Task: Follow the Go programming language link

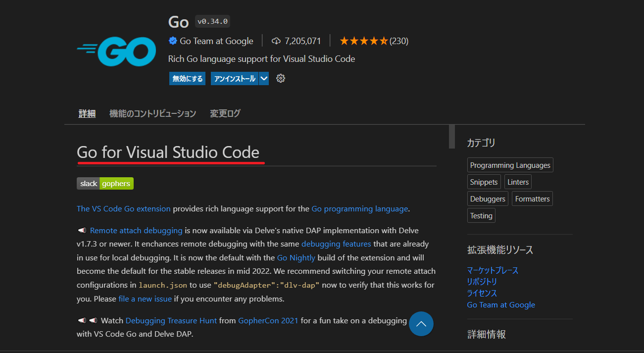Action: point(360,208)
